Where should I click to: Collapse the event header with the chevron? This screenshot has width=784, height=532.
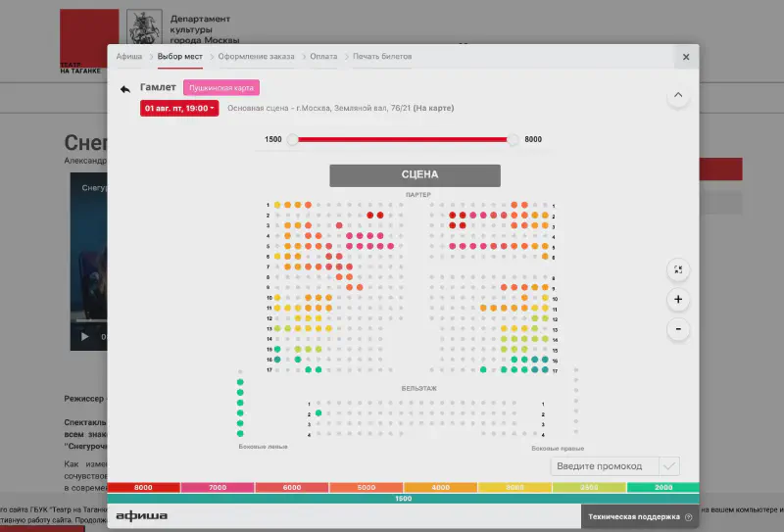(x=677, y=96)
